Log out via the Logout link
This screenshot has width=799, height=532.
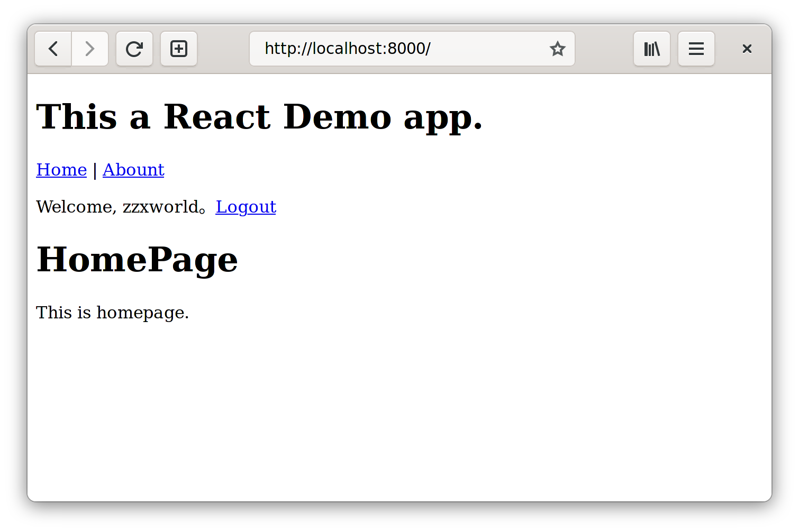tap(246, 207)
